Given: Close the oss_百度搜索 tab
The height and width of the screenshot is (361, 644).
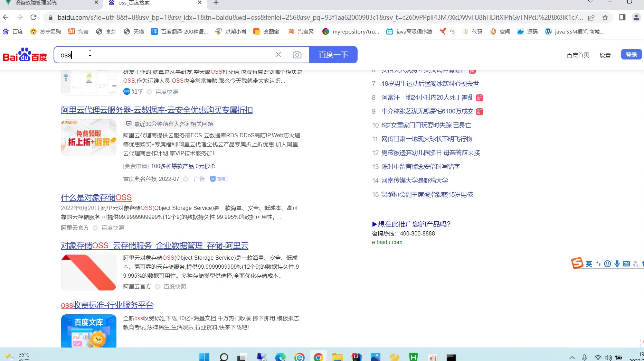Looking at the screenshot, I should tap(199, 2).
